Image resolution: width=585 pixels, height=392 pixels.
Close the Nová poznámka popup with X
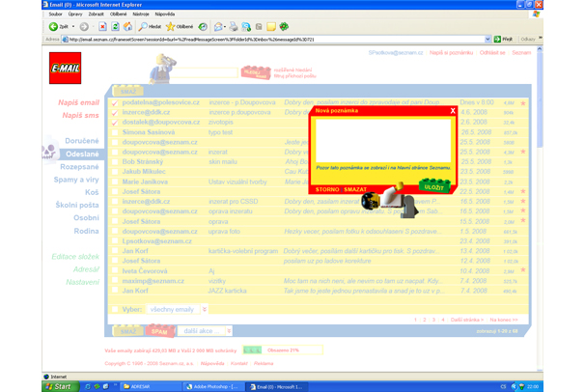pyautogui.click(x=453, y=111)
